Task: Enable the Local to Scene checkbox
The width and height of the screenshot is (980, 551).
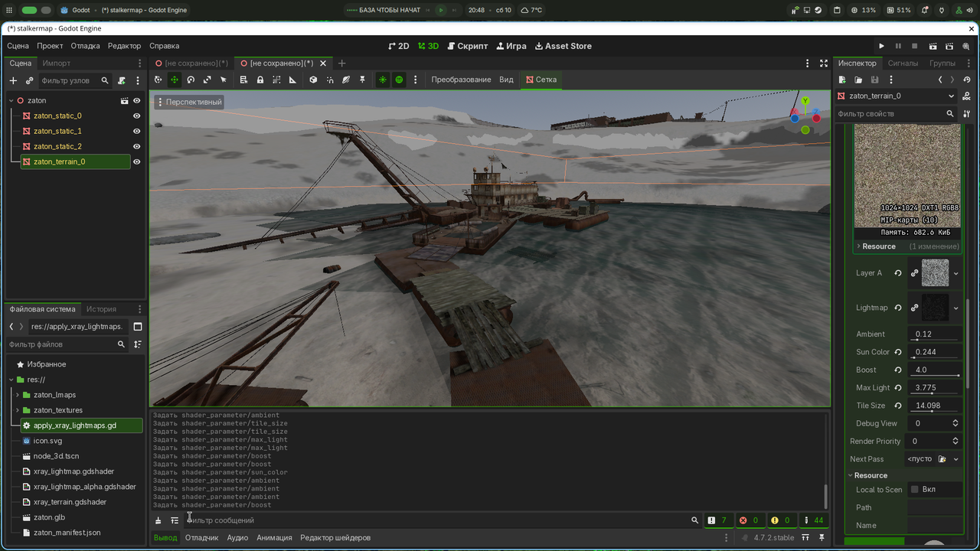Action: click(x=915, y=490)
